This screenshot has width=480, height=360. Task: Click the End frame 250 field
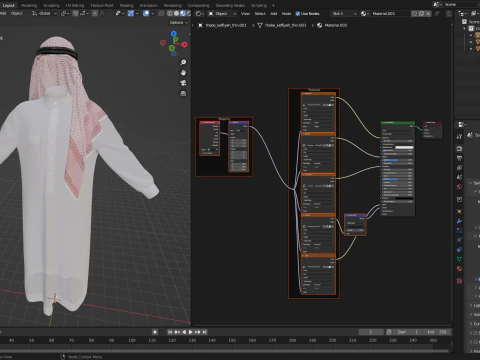pyautogui.click(x=436, y=332)
